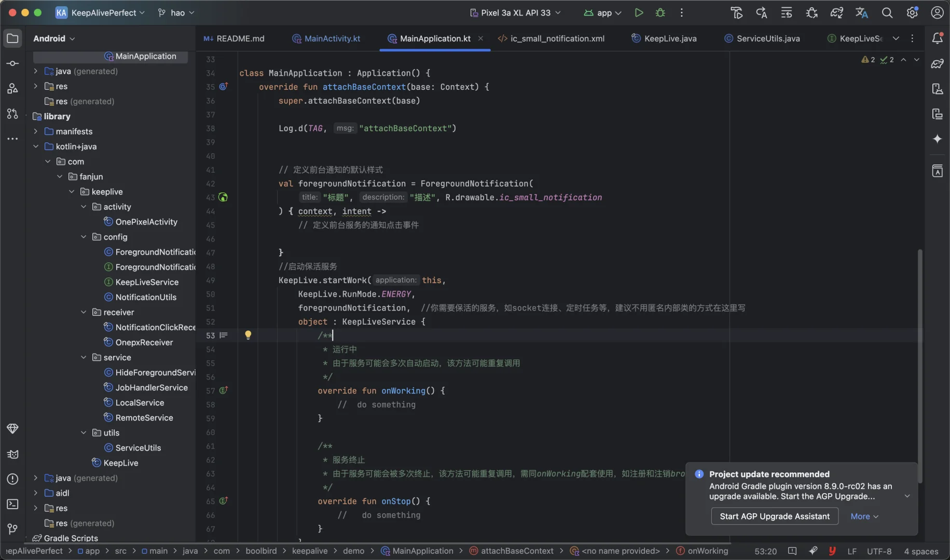Open the hao git branch dropdown
This screenshot has height=560, width=950.
pyautogui.click(x=176, y=12)
